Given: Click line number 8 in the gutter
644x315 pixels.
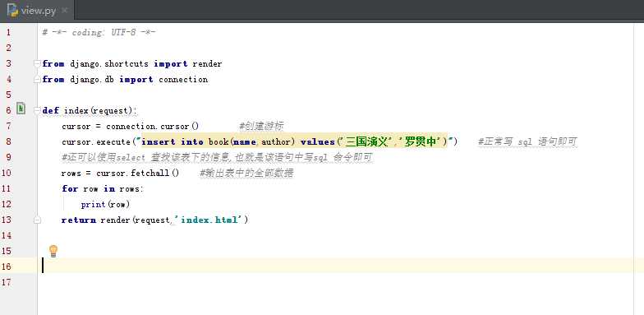Looking at the screenshot, I should (8, 141).
